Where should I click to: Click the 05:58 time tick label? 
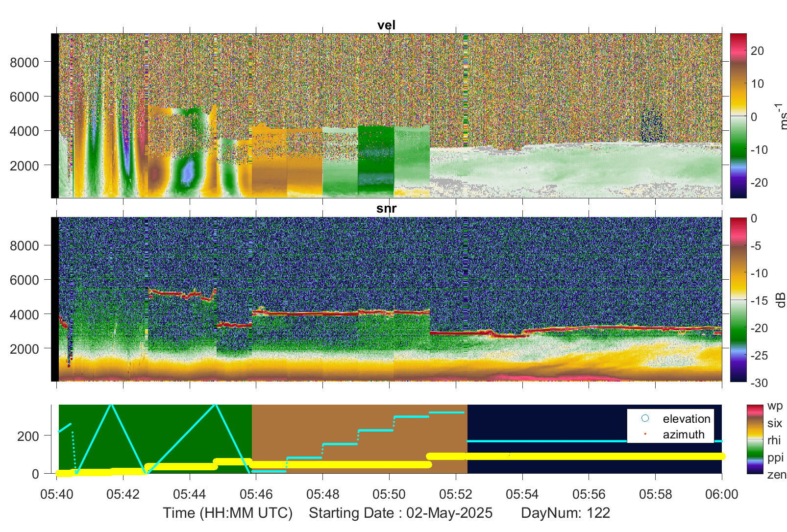tap(655, 494)
